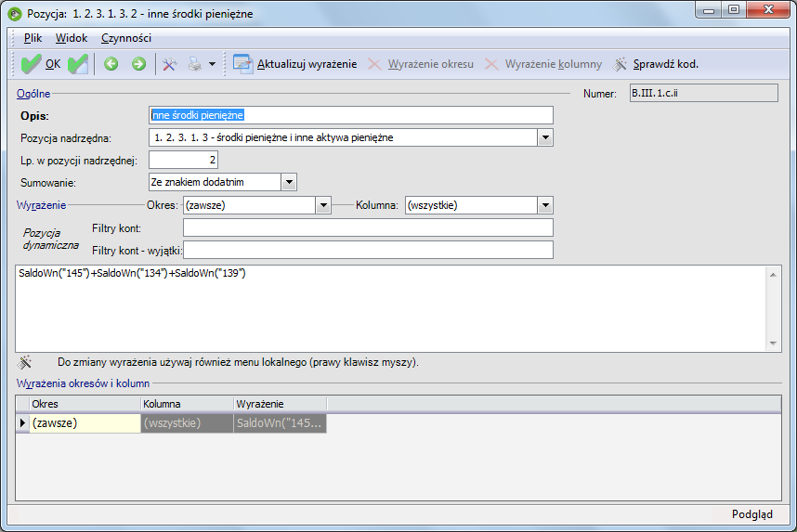Image resolution: width=797 pixels, height=532 pixels.
Task: Go to next position with right arrow
Action: click(x=138, y=64)
